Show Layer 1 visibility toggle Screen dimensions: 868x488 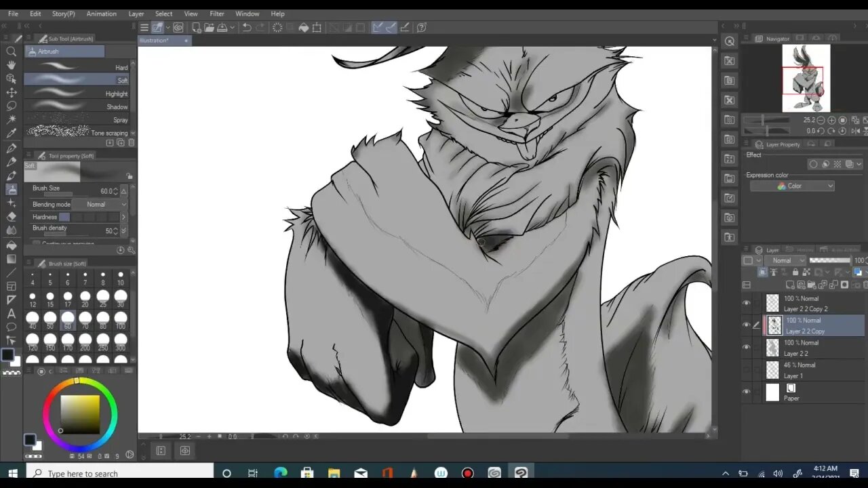[747, 369]
